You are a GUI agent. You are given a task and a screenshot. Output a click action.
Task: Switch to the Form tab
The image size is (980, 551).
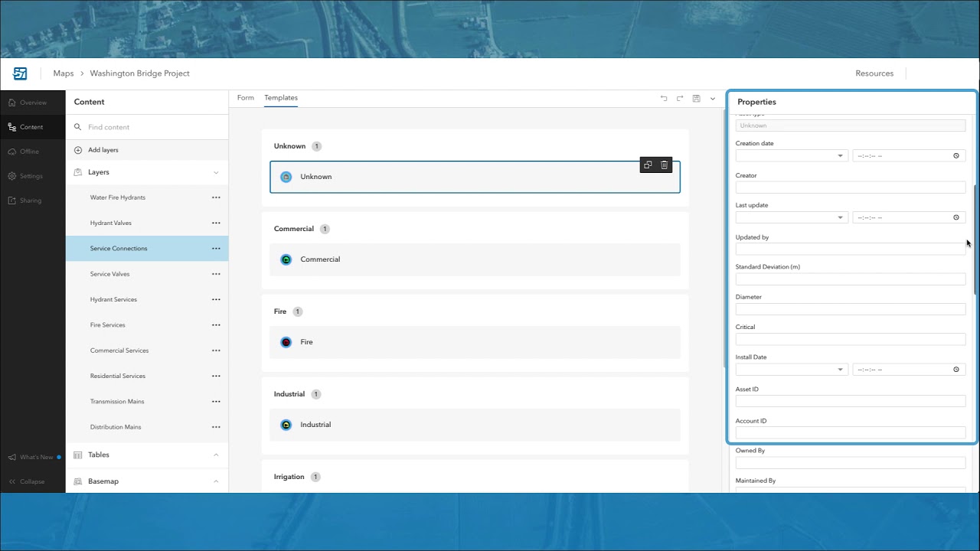tap(245, 98)
